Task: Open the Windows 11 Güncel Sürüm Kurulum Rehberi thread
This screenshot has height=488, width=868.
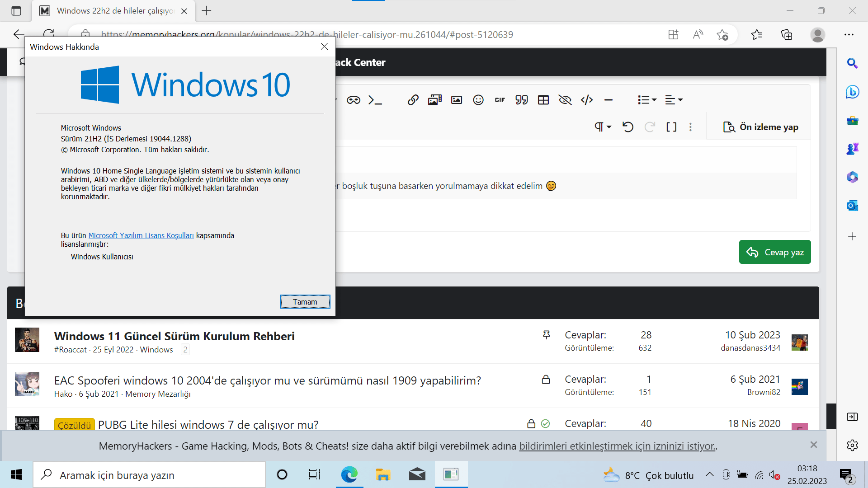Action: tap(175, 336)
